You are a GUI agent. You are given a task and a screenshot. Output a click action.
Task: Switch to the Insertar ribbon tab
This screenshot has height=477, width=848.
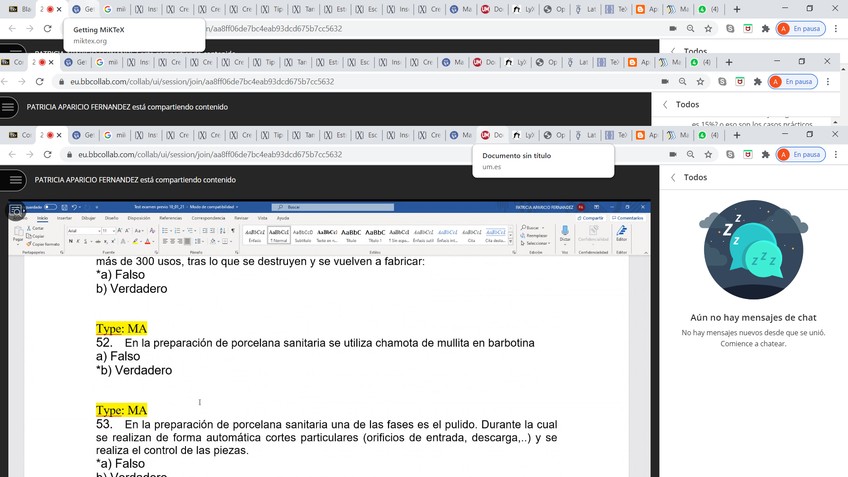tap(64, 217)
